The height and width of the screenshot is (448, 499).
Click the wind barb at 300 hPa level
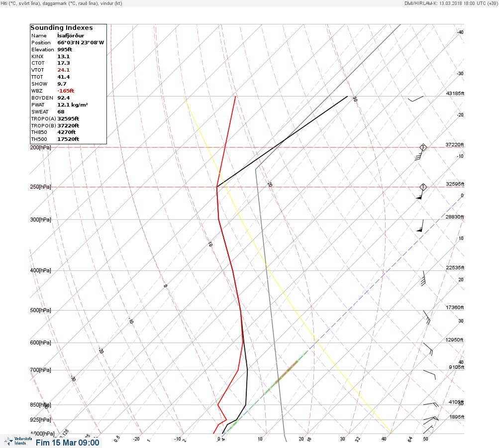click(420, 225)
